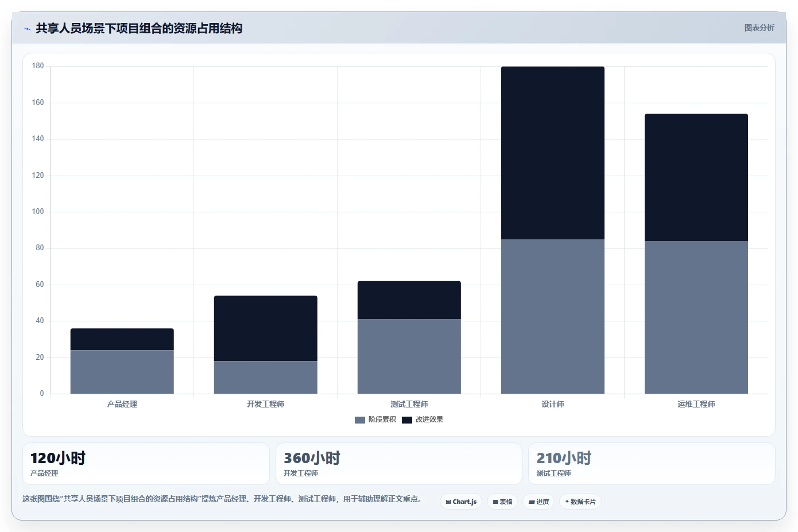Click the 改进效果 legend text

tap(429, 420)
